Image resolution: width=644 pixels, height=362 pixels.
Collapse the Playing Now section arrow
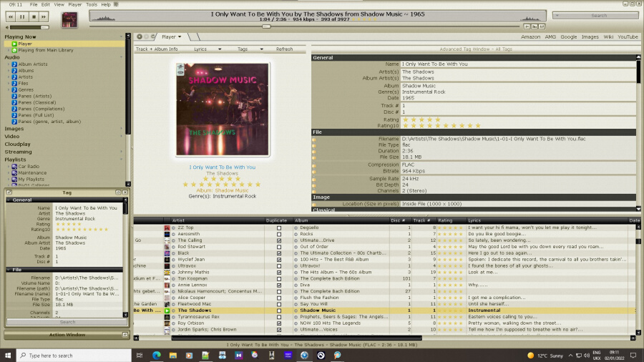(121, 37)
